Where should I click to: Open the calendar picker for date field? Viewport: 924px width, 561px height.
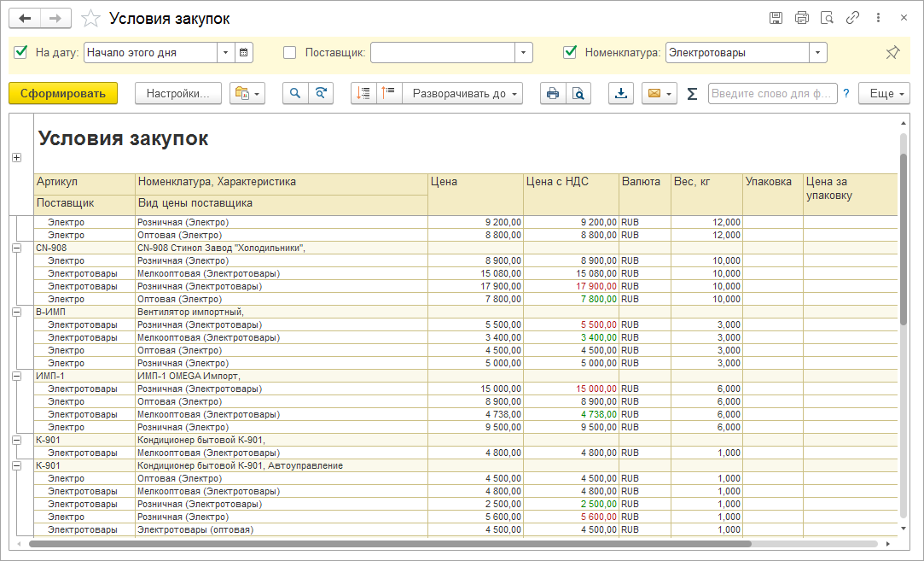coord(244,53)
